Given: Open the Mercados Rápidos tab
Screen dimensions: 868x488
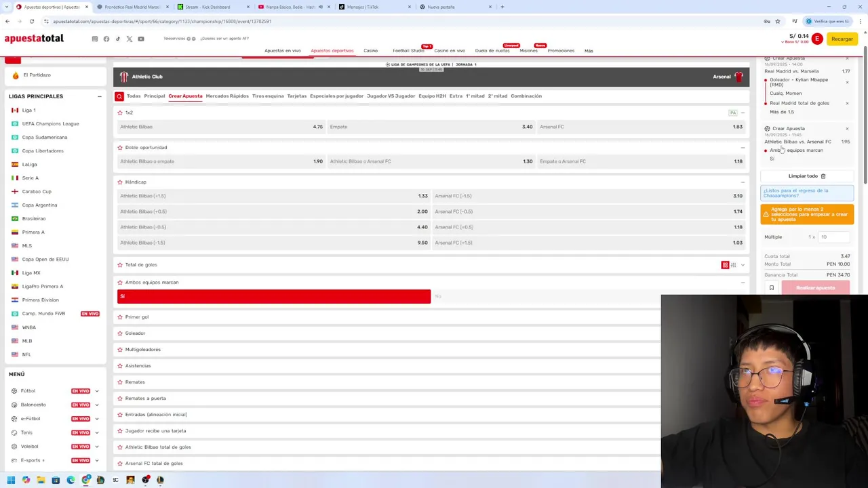Looking at the screenshot, I should point(227,96).
